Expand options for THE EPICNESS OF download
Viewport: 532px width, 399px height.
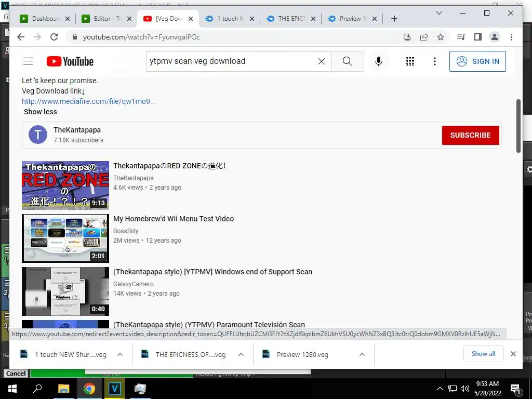click(241, 354)
